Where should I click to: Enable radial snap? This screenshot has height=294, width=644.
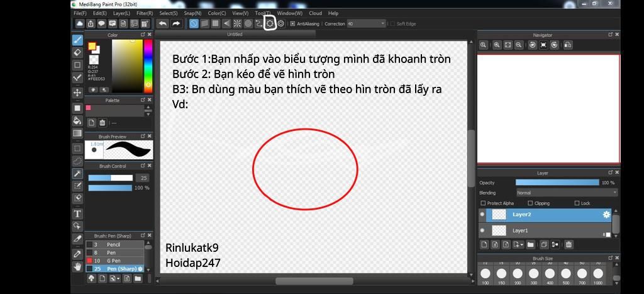click(x=237, y=24)
